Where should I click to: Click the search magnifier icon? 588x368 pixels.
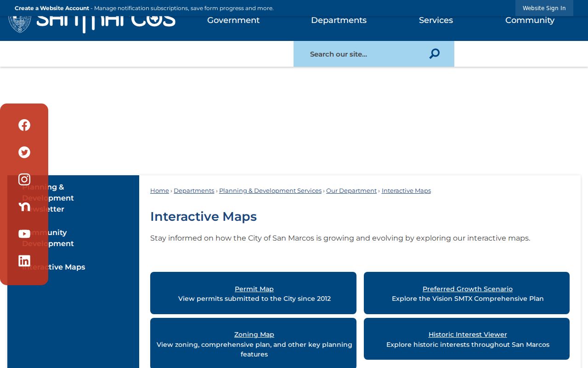tap(435, 54)
